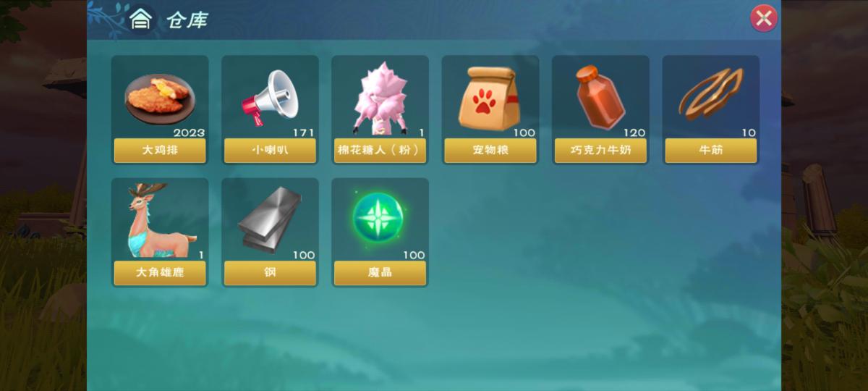The height and width of the screenshot is (391, 868).
Task: Close the 仓库 warehouse panel
Action: tap(764, 18)
